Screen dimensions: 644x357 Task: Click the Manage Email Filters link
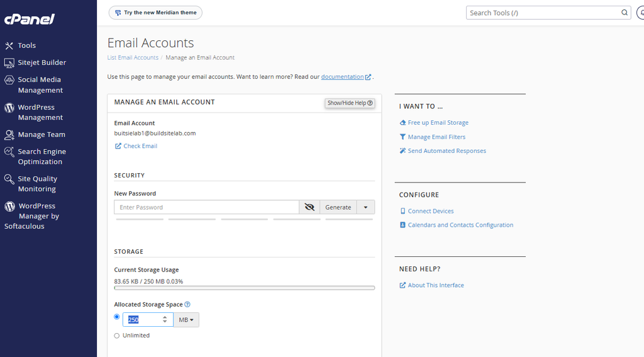point(436,137)
